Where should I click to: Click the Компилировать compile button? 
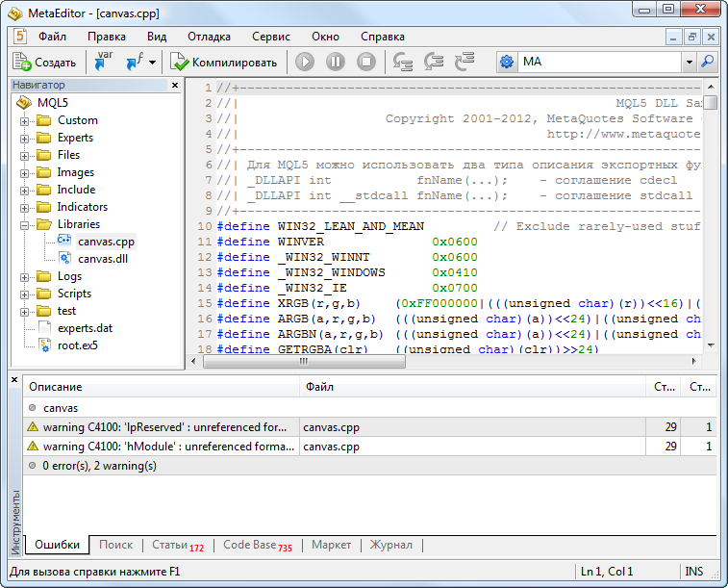[x=224, y=62]
